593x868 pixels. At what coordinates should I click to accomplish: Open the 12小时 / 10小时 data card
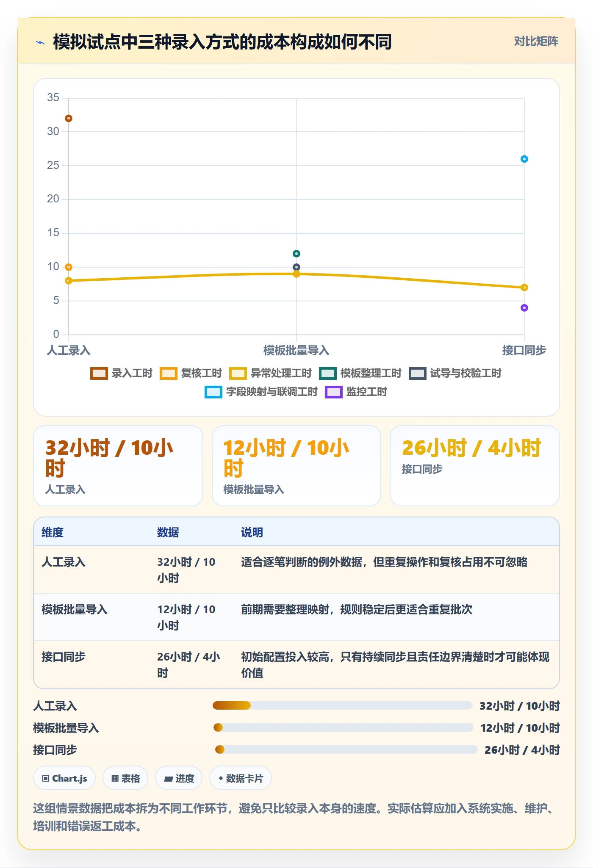pyautogui.click(x=296, y=466)
